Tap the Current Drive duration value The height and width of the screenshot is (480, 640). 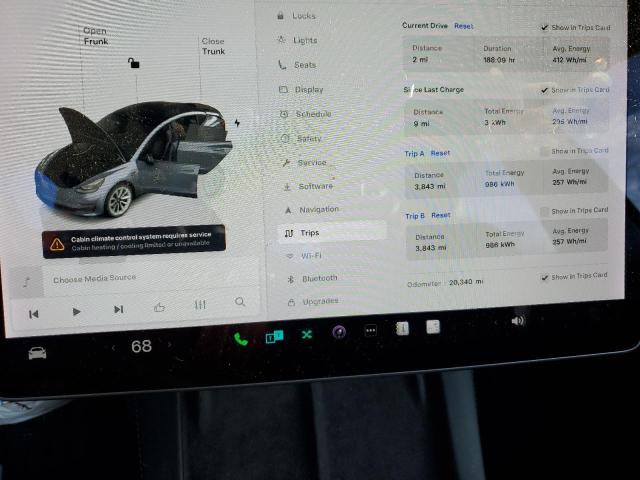[x=499, y=60]
